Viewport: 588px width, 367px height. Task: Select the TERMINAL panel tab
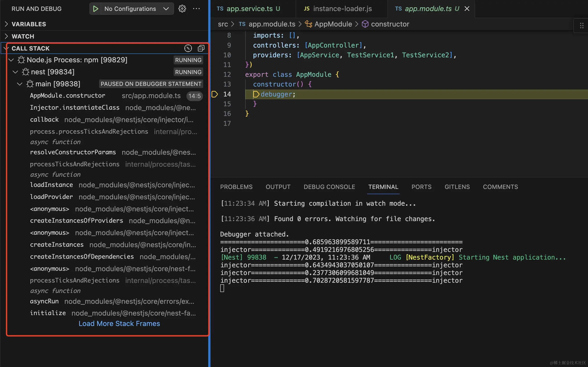coord(383,187)
